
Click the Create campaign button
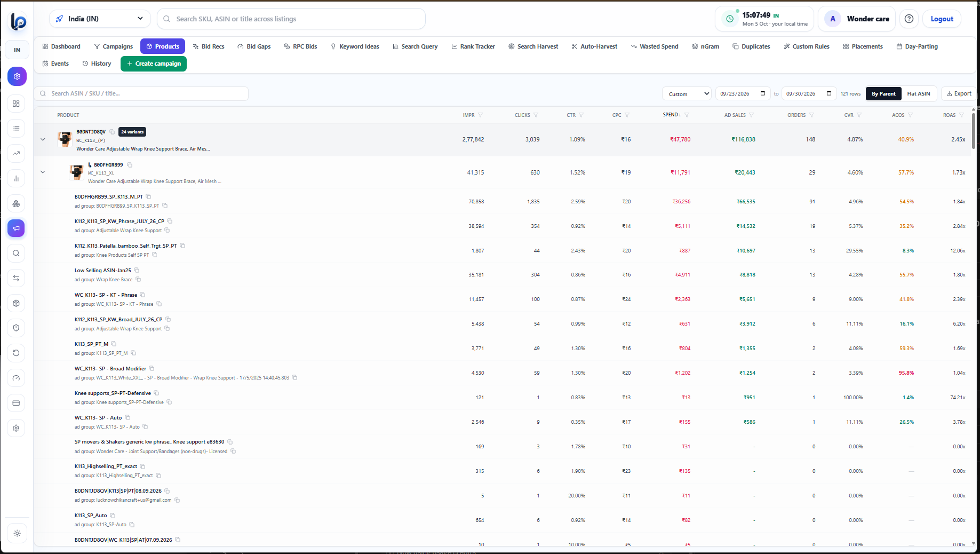coord(154,64)
